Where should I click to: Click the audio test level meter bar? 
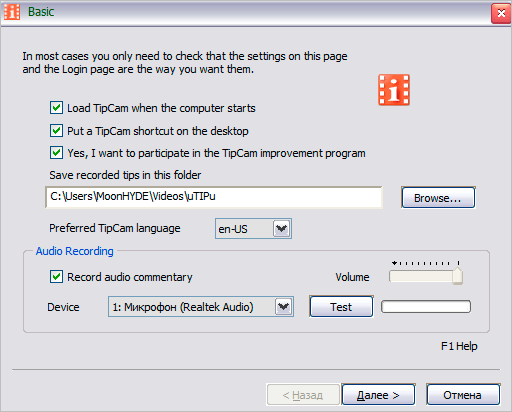tap(426, 307)
